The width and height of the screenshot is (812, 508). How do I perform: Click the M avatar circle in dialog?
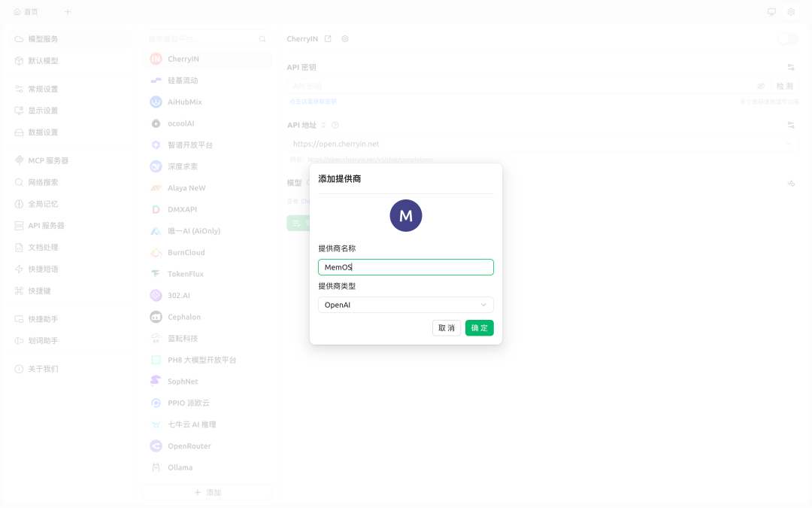coord(405,216)
